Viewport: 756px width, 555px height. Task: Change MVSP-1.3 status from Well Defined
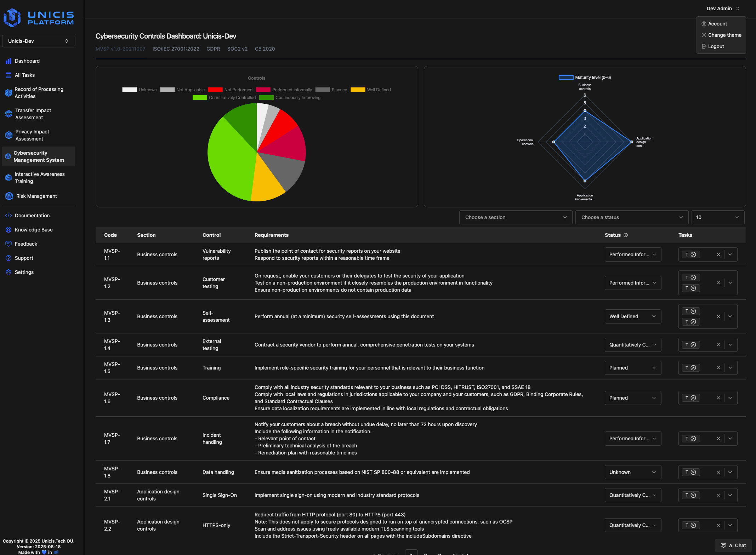pos(632,316)
